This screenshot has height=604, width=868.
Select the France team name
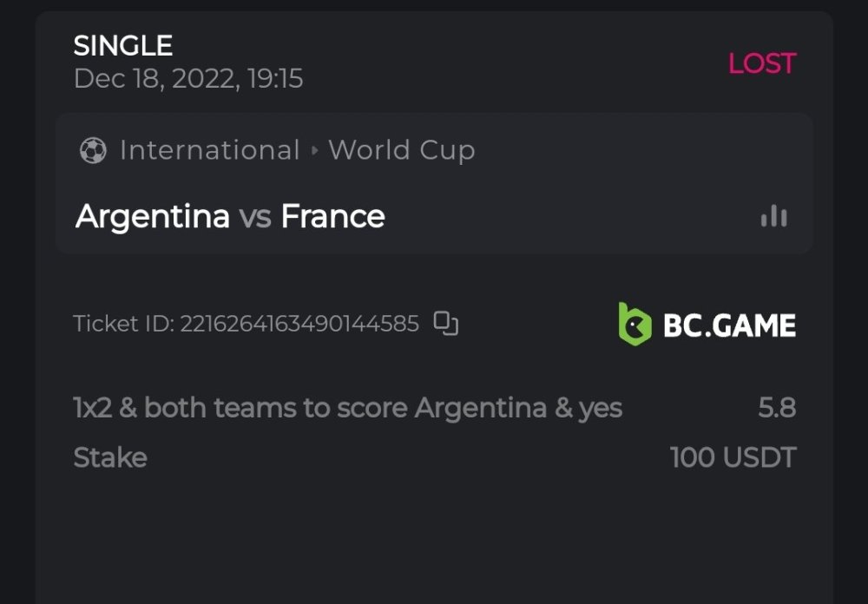(332, 216)
